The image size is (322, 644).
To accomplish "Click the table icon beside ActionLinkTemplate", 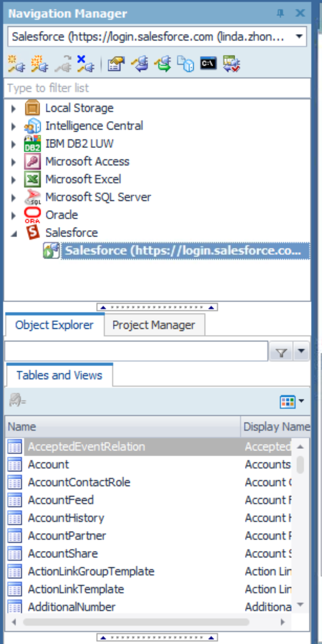I will point(15,589).
